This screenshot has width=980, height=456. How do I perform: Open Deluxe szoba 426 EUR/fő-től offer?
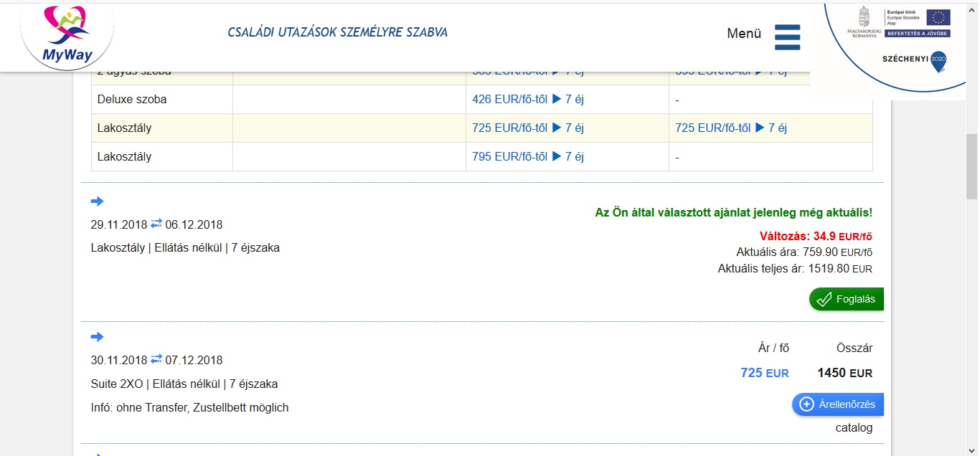click(528, 100)
